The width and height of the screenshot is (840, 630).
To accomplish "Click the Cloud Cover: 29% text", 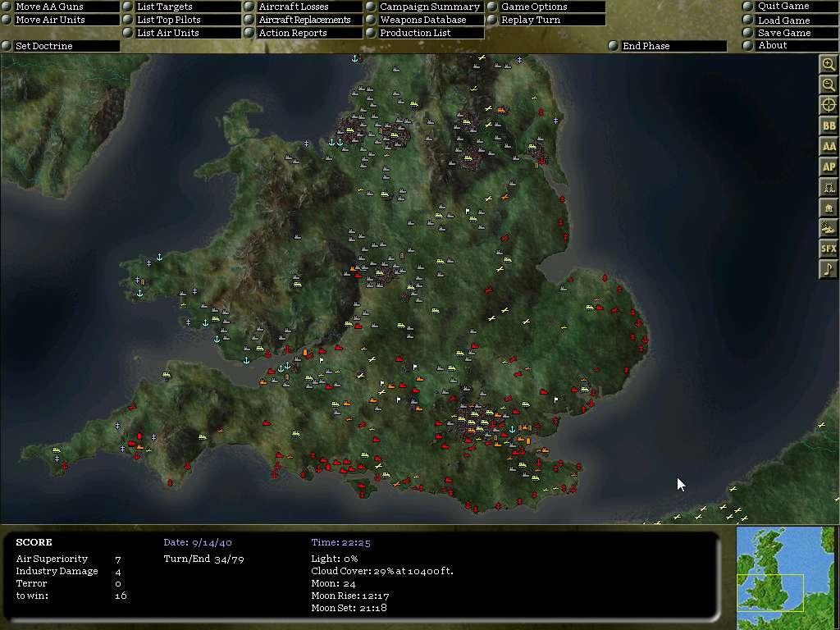I will click(382, 571).
